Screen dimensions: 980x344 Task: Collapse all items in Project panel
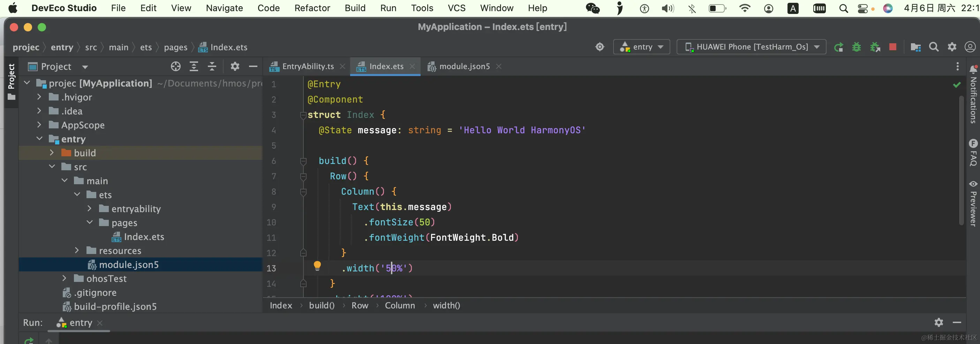(212, 67)
